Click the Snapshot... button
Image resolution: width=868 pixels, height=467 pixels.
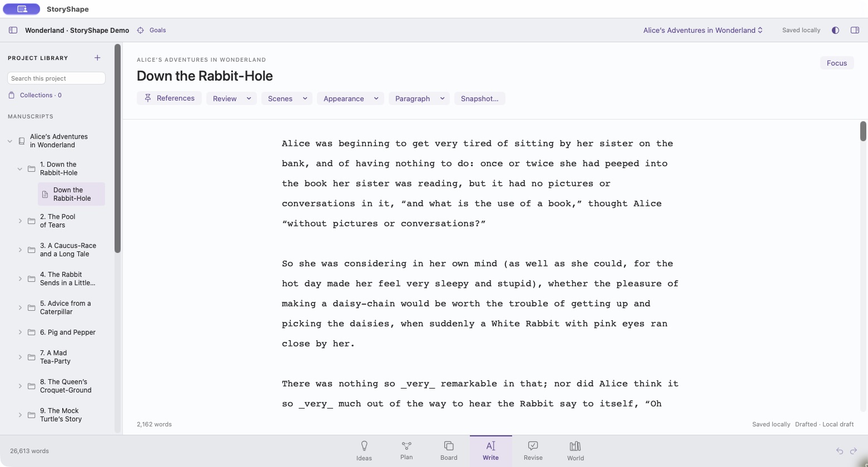tap(479, 98)
